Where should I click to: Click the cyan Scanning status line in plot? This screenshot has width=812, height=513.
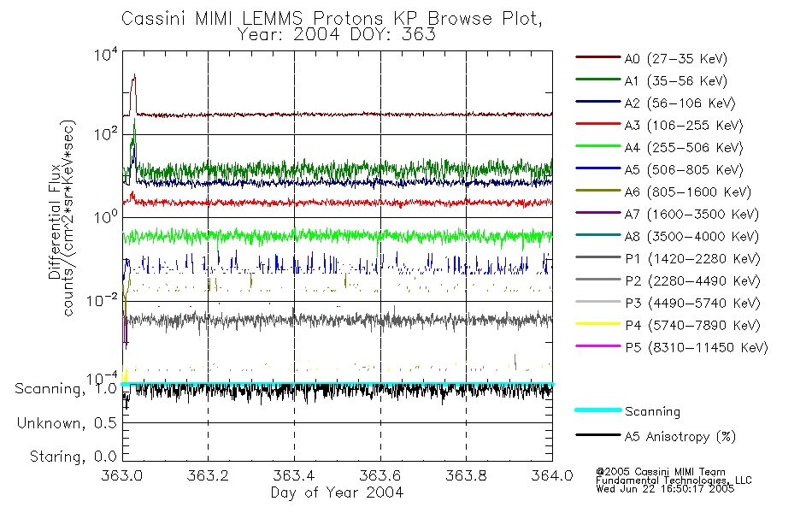337,384
